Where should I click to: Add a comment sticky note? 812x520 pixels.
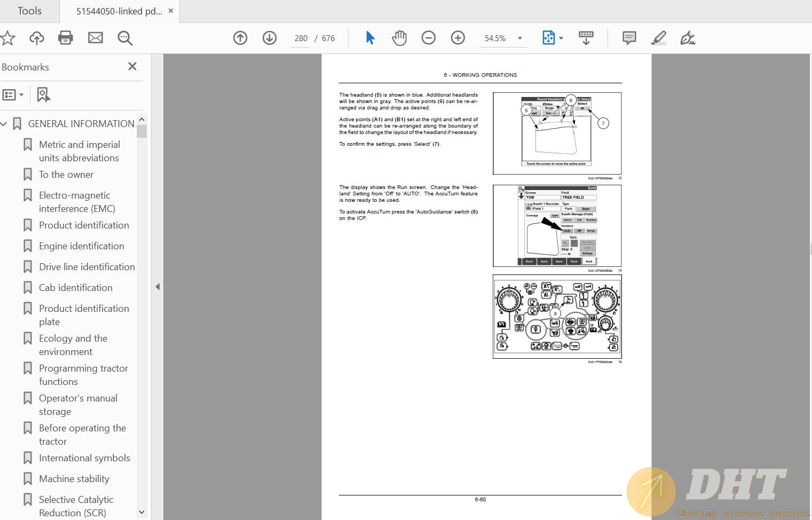tap(629, 38)
